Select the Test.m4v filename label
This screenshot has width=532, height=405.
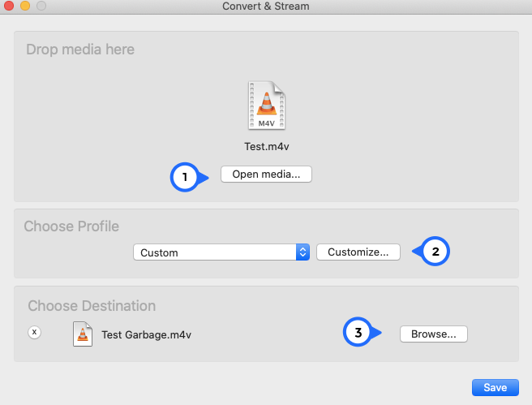pos(267,147)
